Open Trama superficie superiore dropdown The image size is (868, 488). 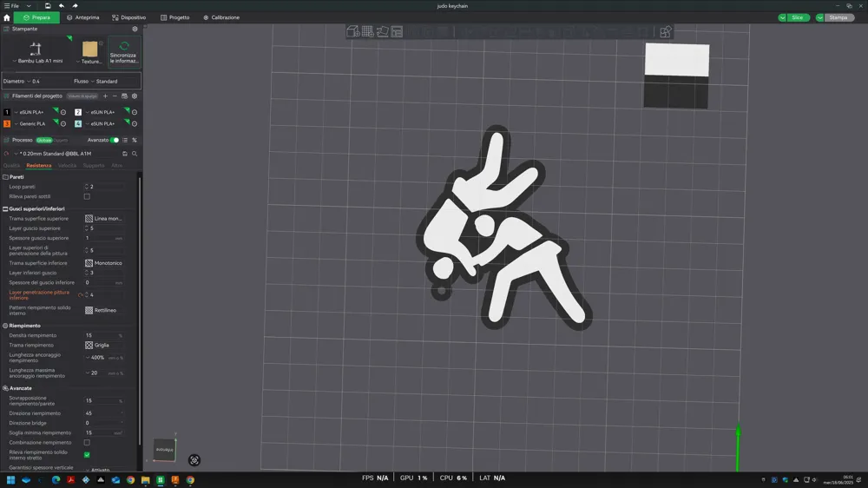pyautogui.click(x=104, y=219)
